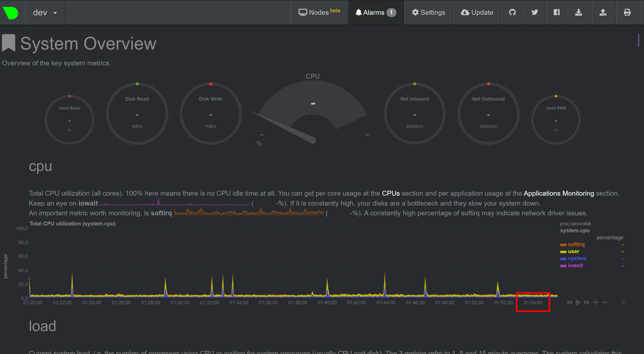Toggle the user dimension in CPU legend
This screenshot has height=354, width=644.
click(x=573, y=251)
